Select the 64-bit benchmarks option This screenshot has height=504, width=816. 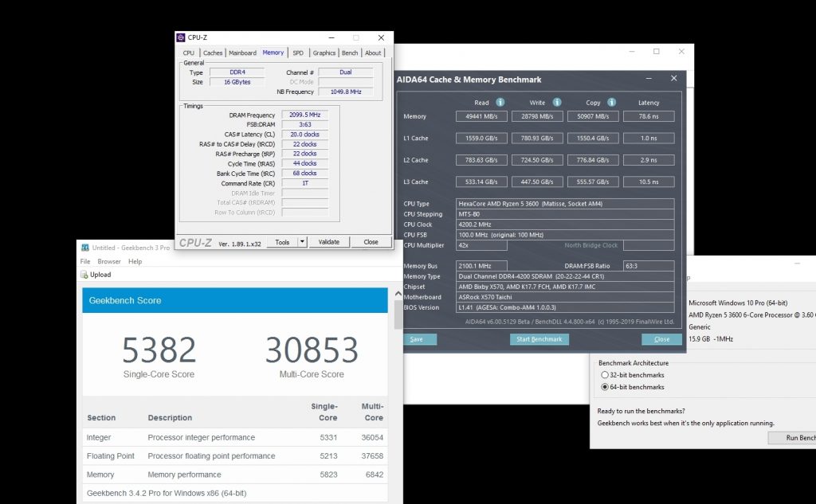coord(605,387)
